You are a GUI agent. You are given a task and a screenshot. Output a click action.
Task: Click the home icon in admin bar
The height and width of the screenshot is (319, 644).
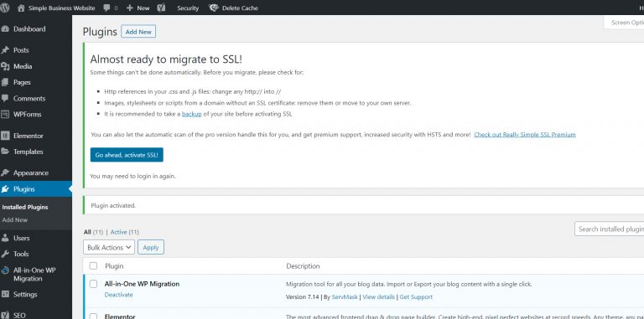pos(21,8)
